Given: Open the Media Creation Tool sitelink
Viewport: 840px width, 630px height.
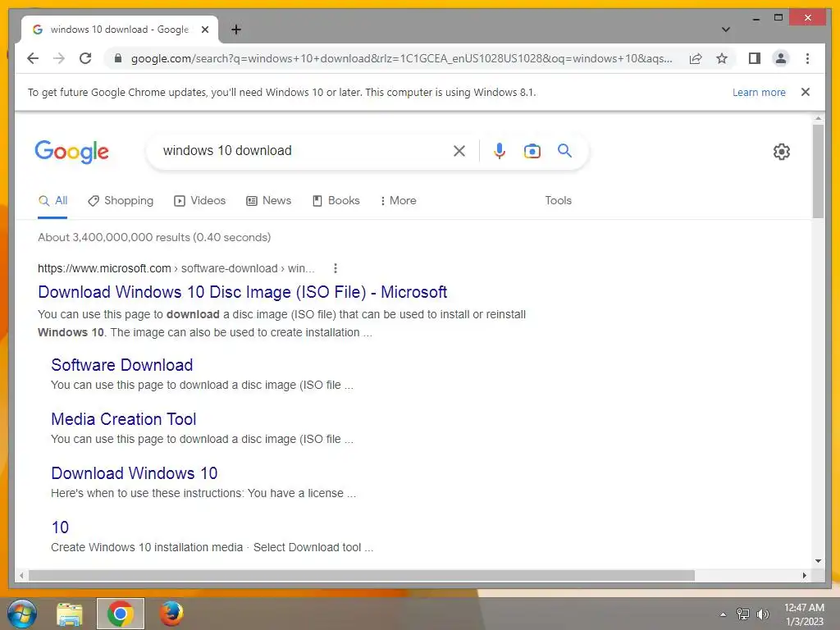Looking at the screenshot, I should pyautogui.click(x=123, y=419).
